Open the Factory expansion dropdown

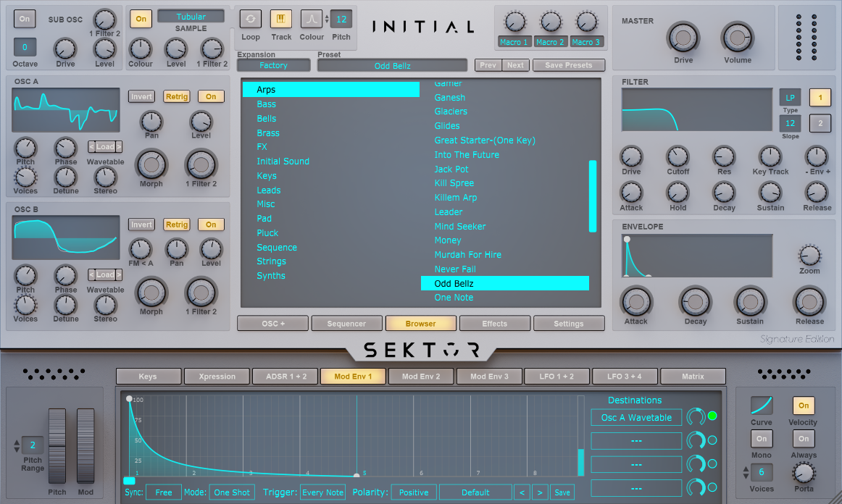click(x=273, y=65)
